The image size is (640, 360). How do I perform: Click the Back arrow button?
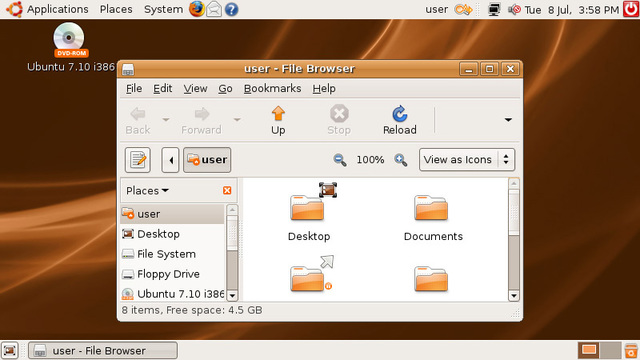(138, 120)
